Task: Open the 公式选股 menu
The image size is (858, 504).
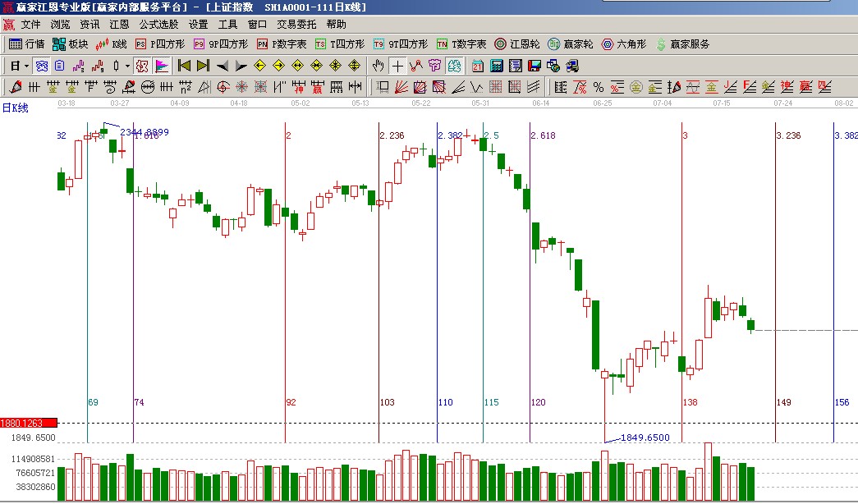Action: (x=158, y=25)
